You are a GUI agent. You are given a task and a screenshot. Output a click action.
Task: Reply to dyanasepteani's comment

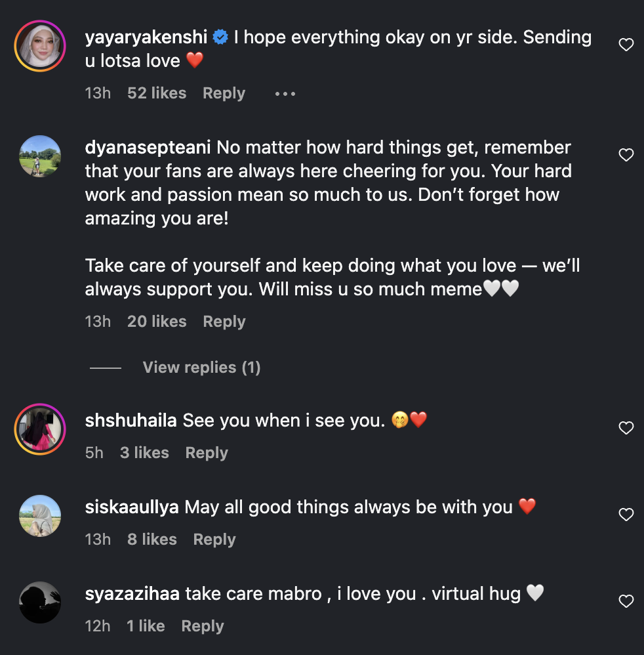pos(224,322)
